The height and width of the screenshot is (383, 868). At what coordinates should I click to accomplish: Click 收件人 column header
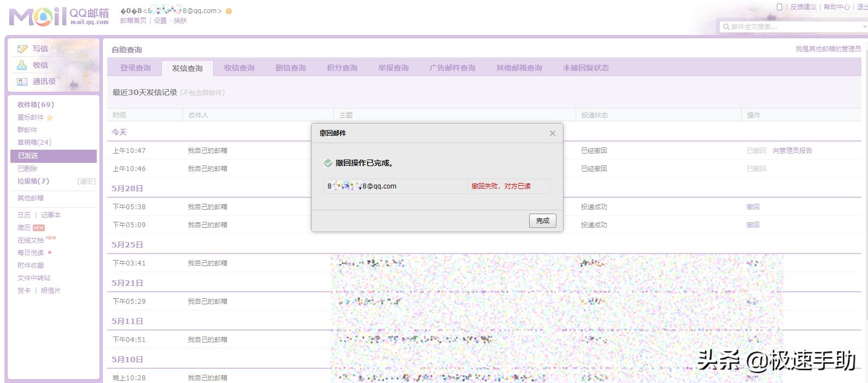tap(198, 115)
